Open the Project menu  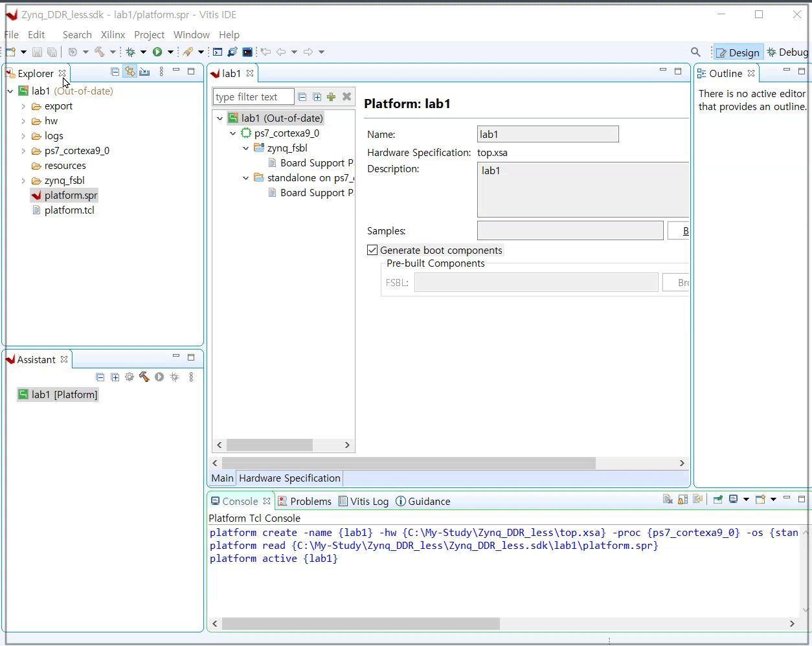149,34
